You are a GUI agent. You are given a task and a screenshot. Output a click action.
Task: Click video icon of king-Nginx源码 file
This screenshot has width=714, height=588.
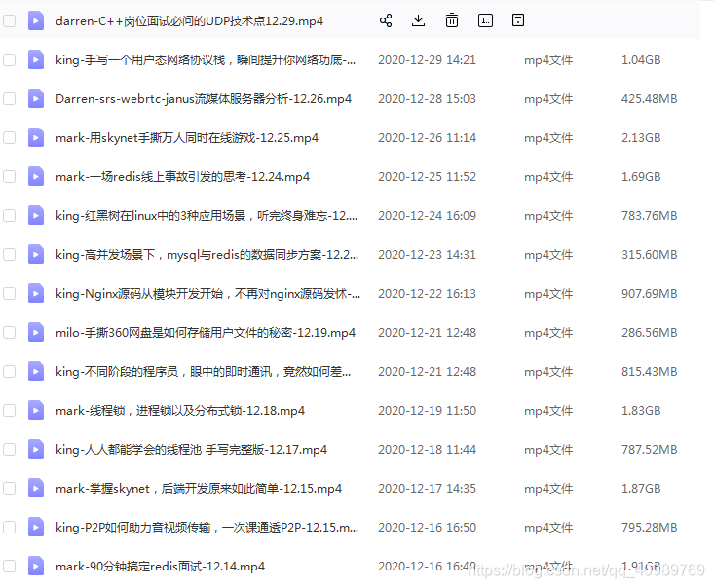click(36, 293)
